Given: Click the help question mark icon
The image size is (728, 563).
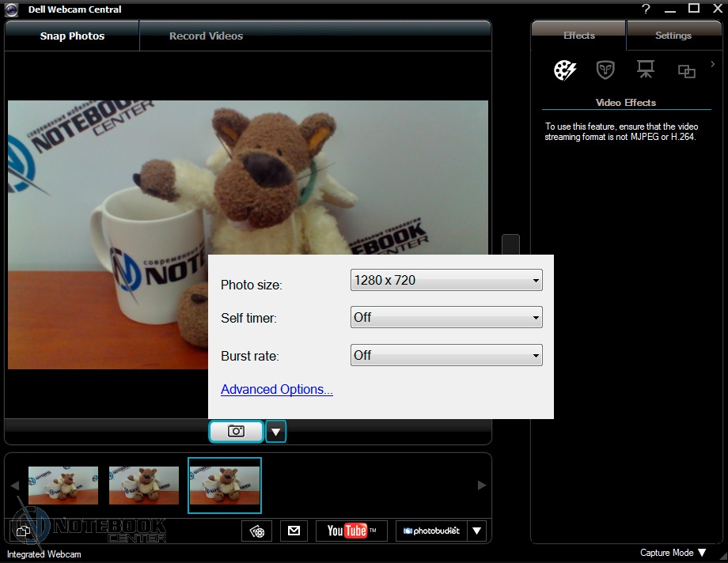Looking at the screenshot, I should pos(646,9).
